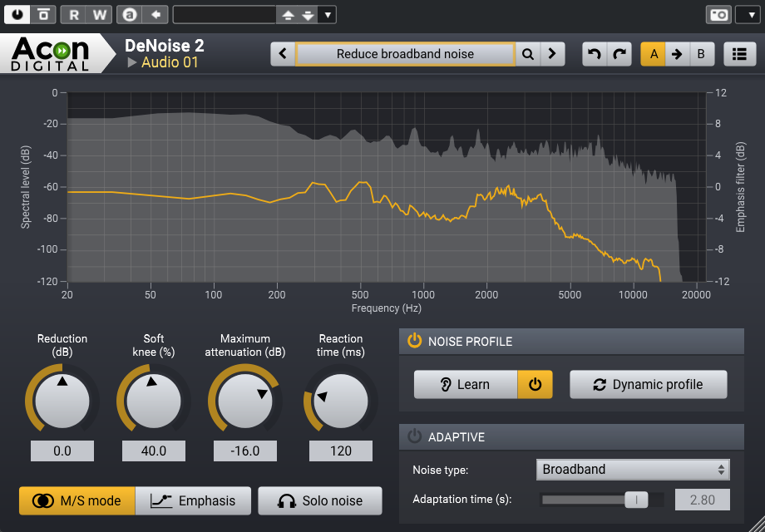The height and width of the screenshot is (532, 765).
Task: Click the 'ADAPTIVE' section heading
Action: pos(457,437)
